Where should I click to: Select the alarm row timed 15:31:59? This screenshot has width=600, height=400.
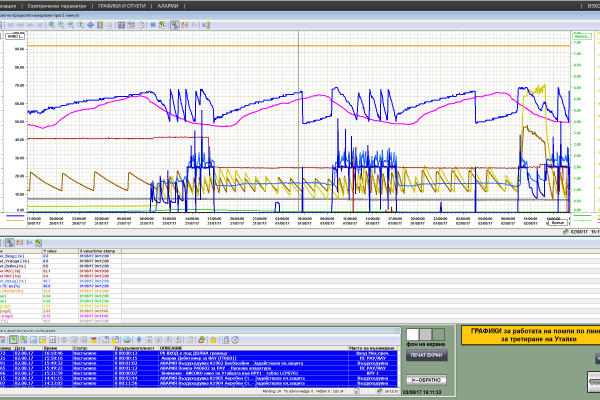tap(199, 373)
